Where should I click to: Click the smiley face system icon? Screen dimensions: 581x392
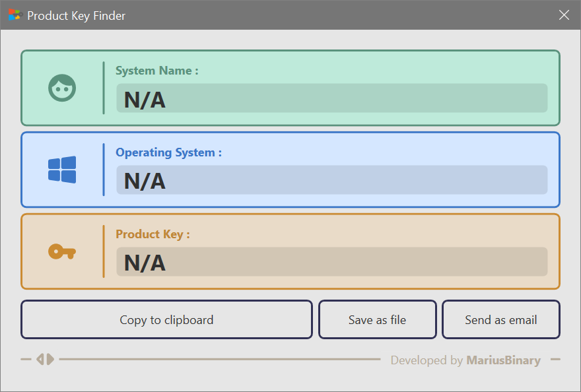tap(62, 88)
